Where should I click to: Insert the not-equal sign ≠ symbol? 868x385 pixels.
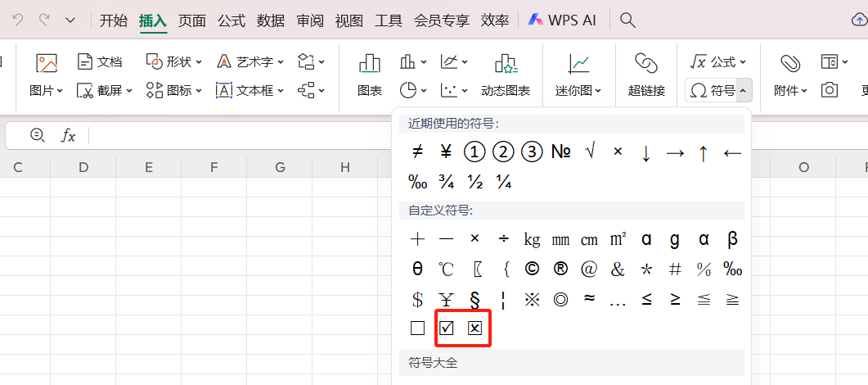417,152
